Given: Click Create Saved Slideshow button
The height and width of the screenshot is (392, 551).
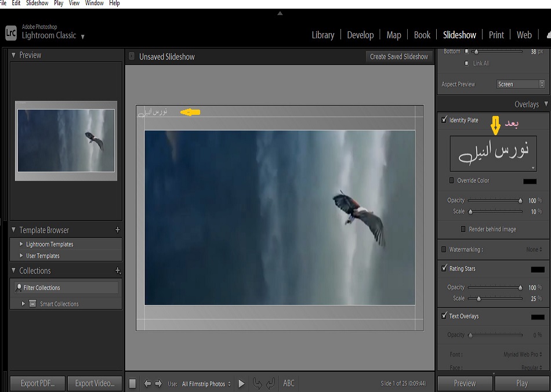Looking at the screenshot, I should click(x=398, y=57).
